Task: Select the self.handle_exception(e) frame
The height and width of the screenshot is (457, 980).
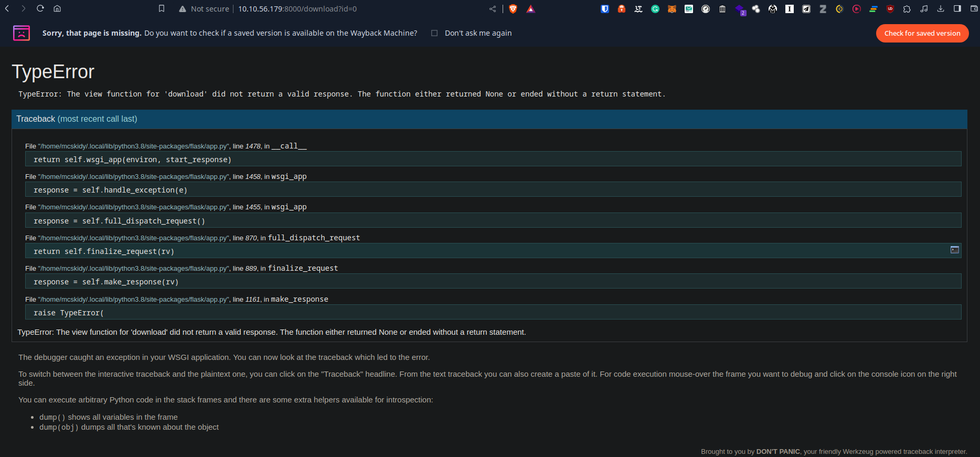Action: [493, 190]
